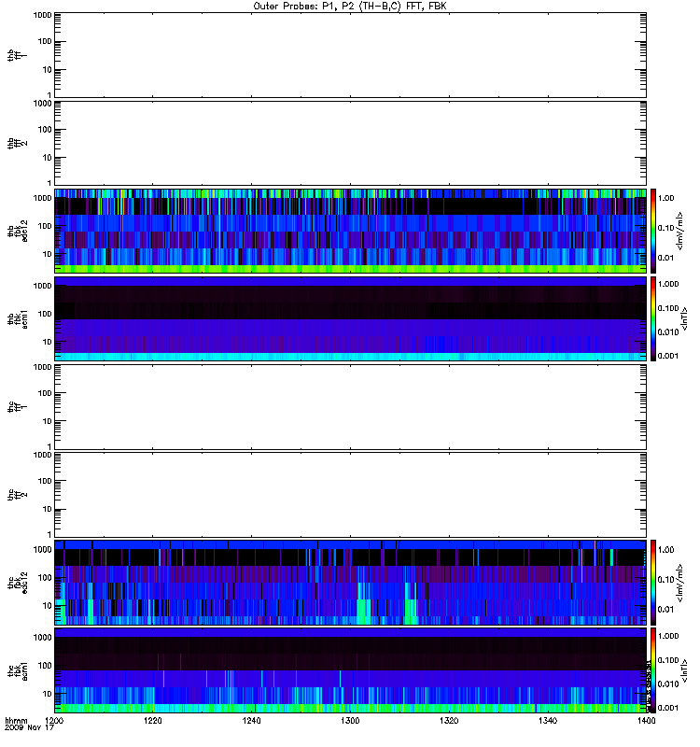
Task: Click the 0.10 tick on thc edc12 color bar
Action: click(665, 579)
